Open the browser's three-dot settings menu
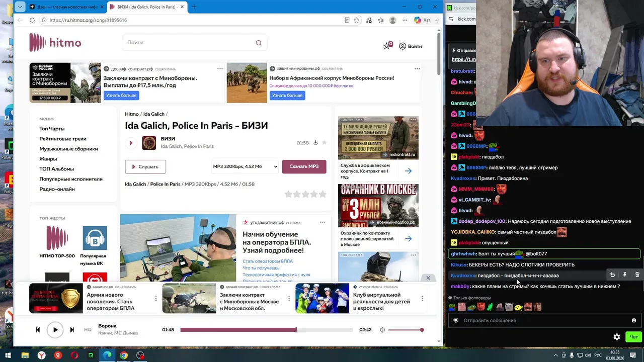644x362 pixels. (x=405, y=20)
